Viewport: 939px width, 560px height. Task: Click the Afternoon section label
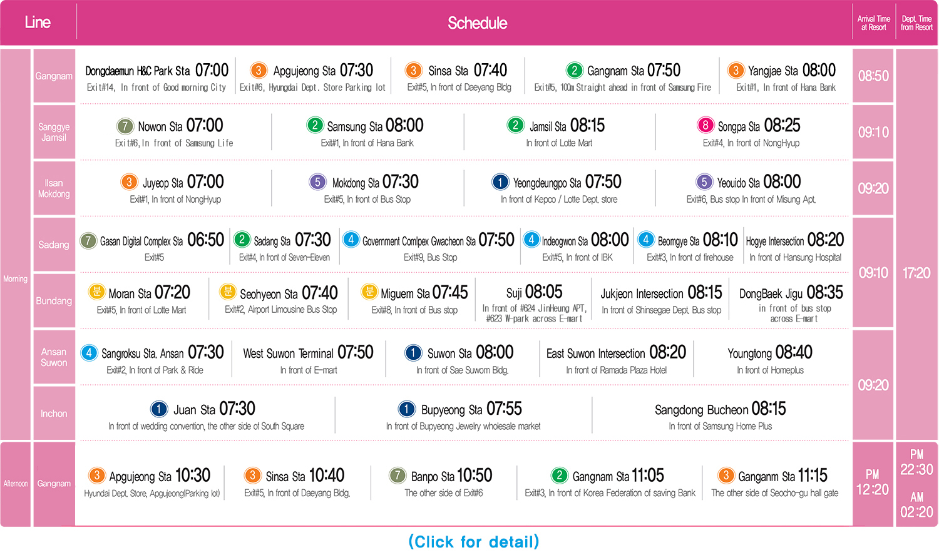[16, 484]
